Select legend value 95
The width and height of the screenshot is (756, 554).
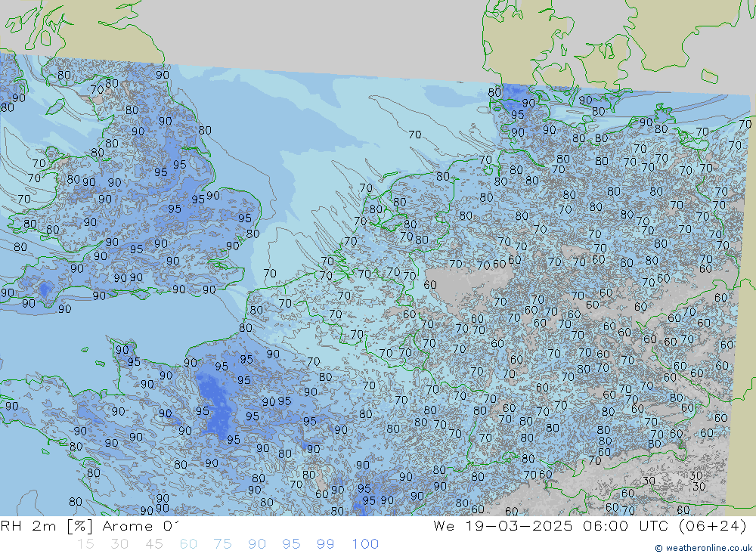point(291,544)
